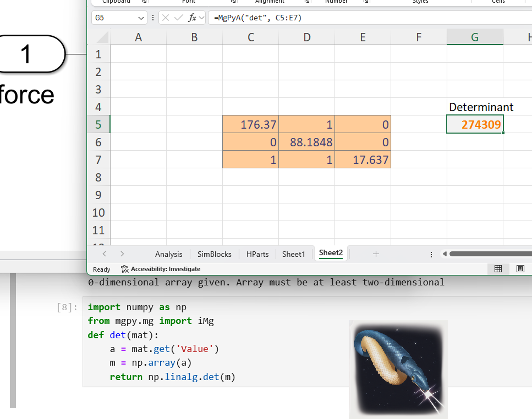Click the Select All corner triangle
The height and width of the screenshot is (419, 532).
point(103,38)
